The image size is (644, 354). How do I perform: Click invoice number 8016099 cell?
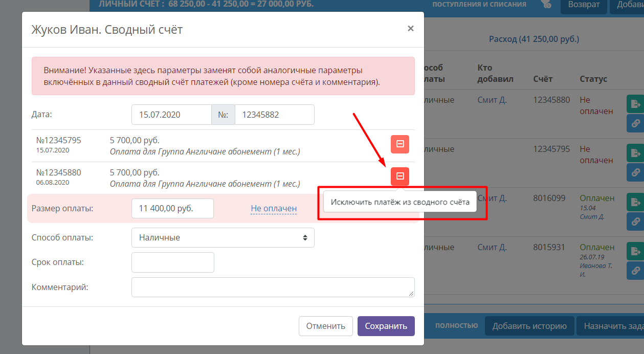pos(549,198)
